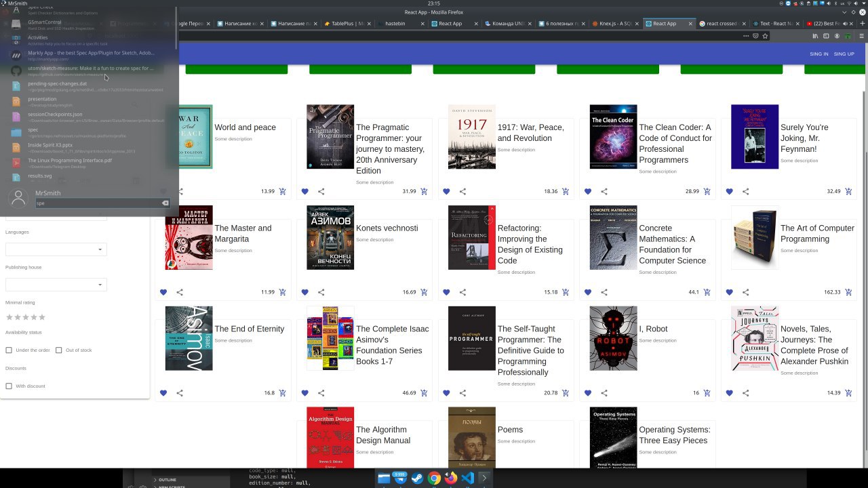The image size is (868, 488).
Task: Share The Self-Taught Programmer book
Action: (x=462, y=393)
